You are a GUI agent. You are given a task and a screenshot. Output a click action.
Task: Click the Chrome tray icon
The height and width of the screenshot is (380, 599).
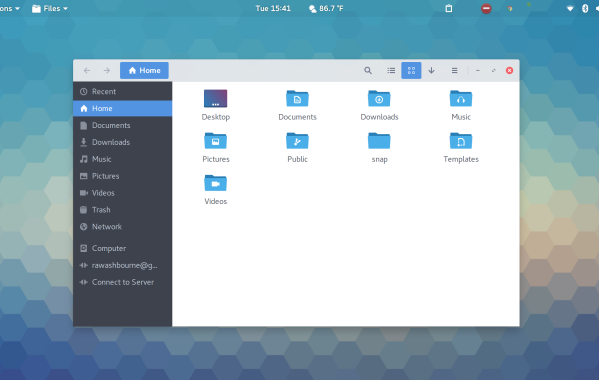click(x=510, y=8)
